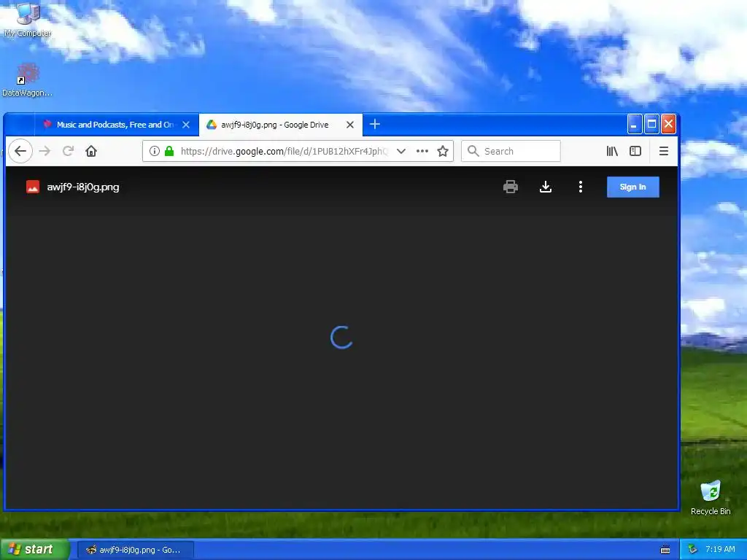Minimize the Firefox window
This screenshot has height=560, width=747.
pos(634,124)
